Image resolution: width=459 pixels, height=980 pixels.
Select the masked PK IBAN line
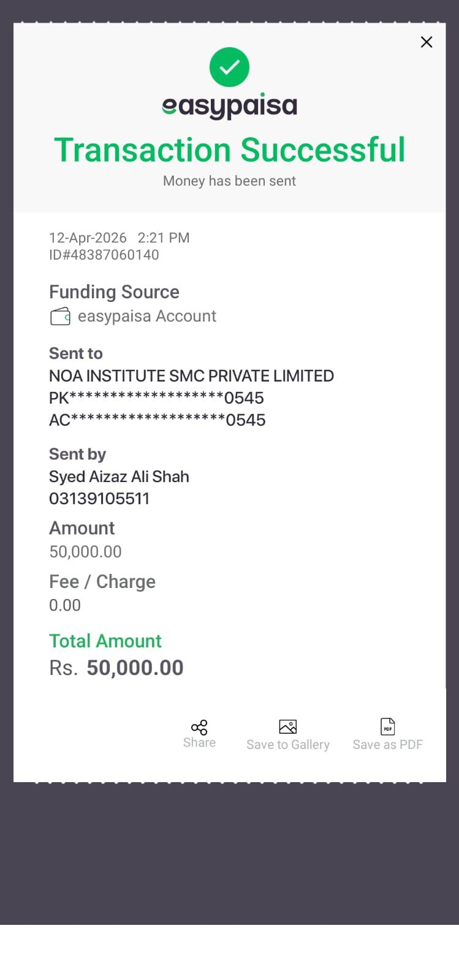click(156, 398)
